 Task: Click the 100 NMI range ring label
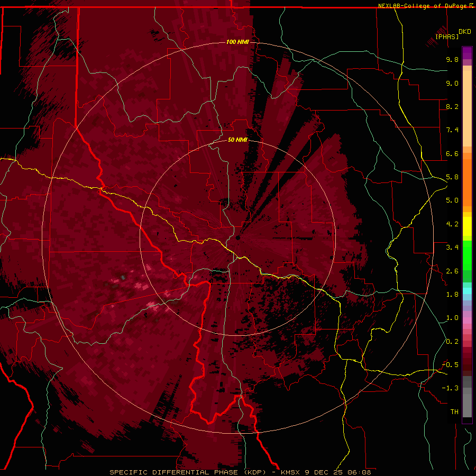point(237,42)
